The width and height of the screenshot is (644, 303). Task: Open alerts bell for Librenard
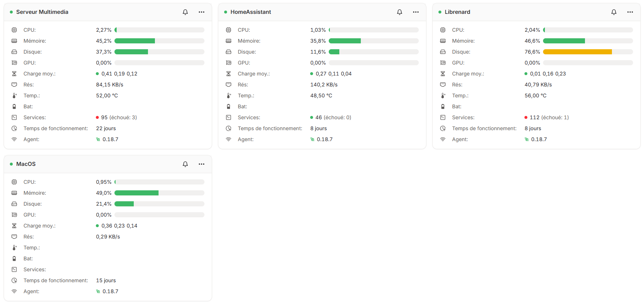(614, 12)
